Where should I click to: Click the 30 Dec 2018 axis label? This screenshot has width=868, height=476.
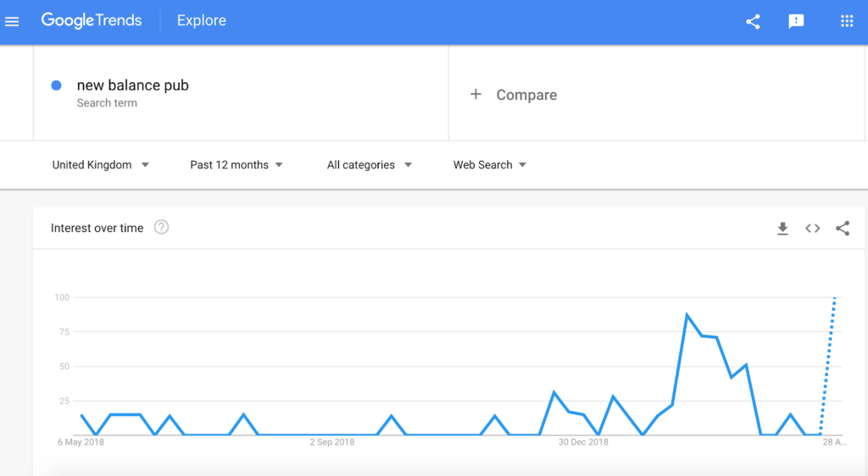pyautogui.click(x=583, y=442)
